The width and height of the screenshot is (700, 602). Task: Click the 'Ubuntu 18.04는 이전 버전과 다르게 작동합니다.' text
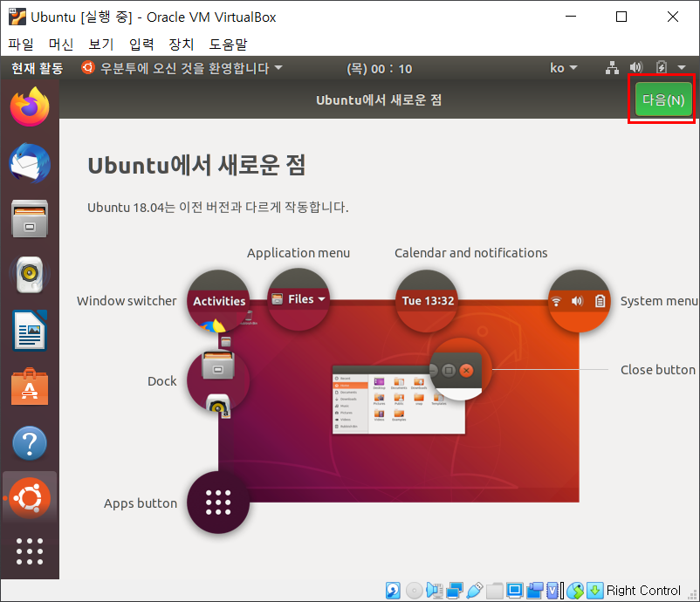pos(218,208)
